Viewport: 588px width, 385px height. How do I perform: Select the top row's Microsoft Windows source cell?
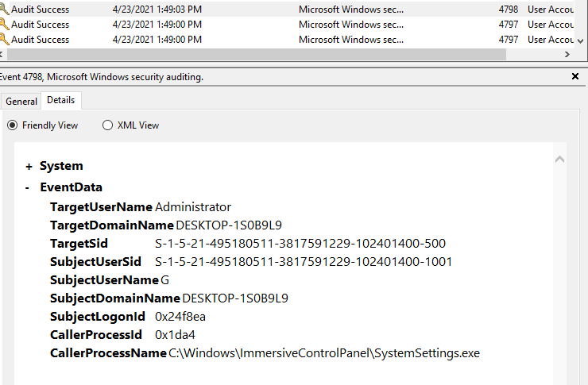click(350, 10)
